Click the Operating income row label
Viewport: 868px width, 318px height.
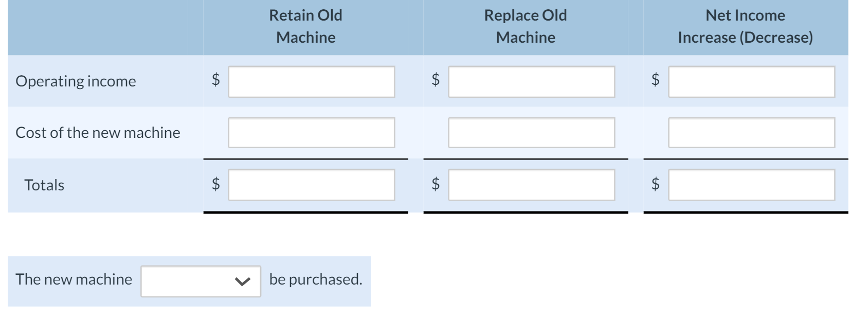point(76,81)
